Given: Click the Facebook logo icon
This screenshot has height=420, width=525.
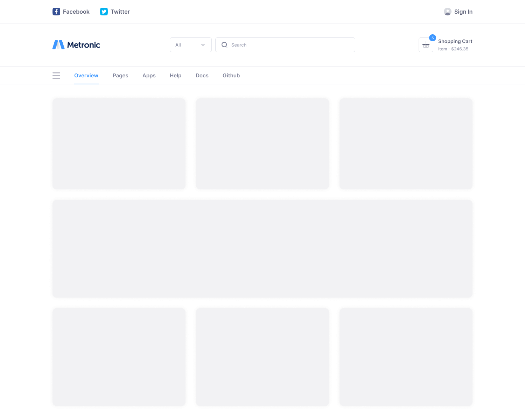Looking at the screenshot, I should pos(56,12).
